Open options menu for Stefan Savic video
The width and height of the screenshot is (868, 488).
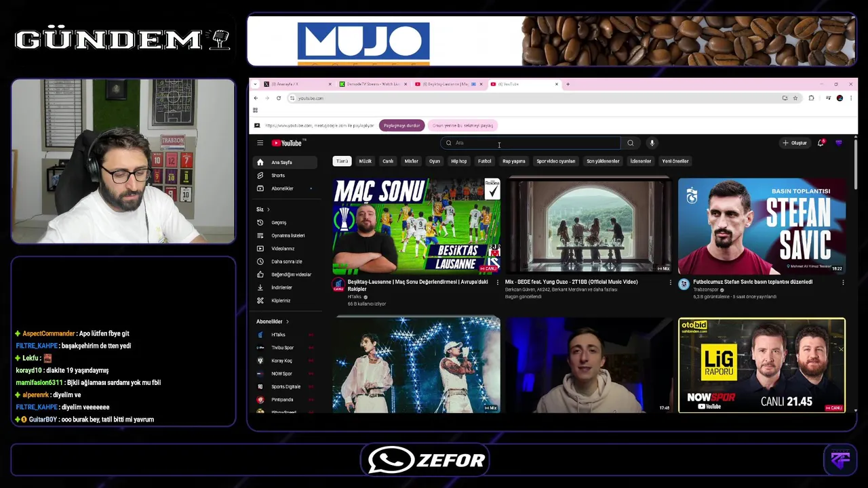pos(843,283)
